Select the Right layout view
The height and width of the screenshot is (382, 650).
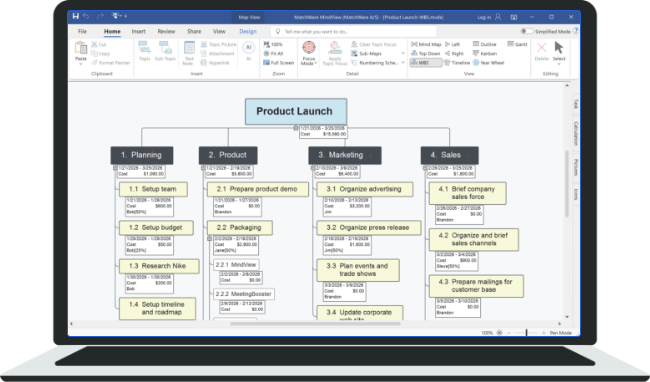coord(454,53)
